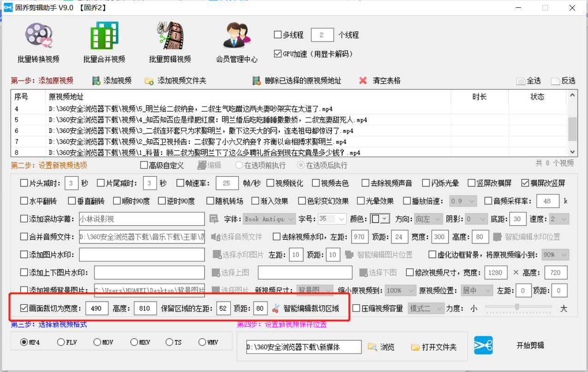Click the 编辑 edit icon next to 高级自定义

point(202,165)
